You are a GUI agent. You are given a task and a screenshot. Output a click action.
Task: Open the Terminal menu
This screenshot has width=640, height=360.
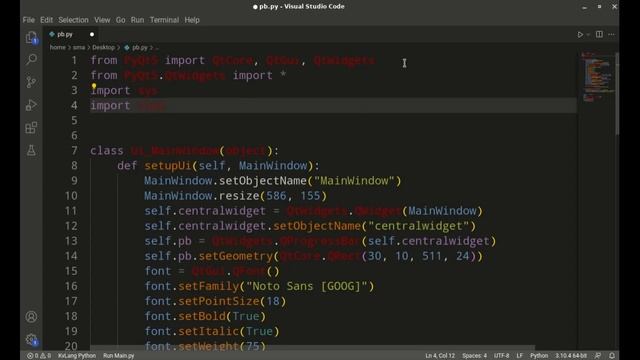tap(164, 20)
